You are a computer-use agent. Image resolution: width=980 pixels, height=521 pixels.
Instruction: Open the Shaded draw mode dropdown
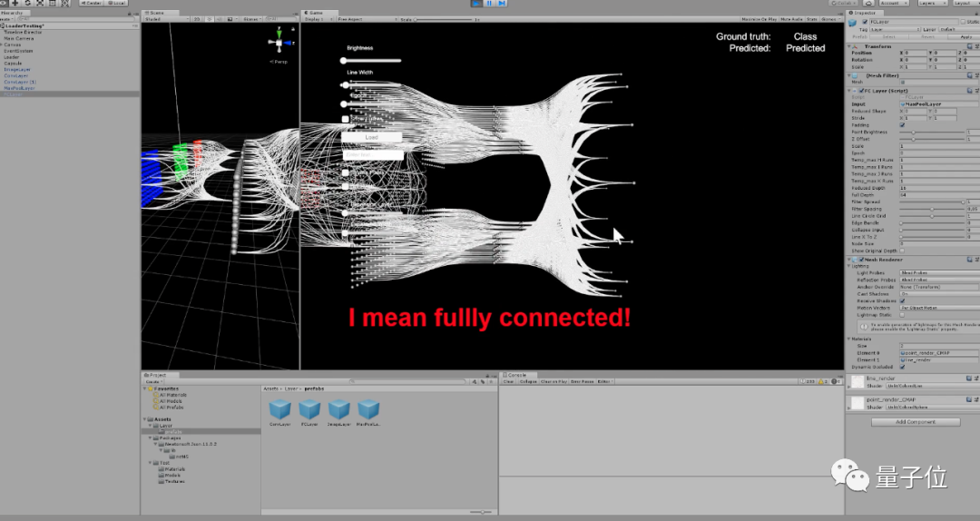(166, 19)
